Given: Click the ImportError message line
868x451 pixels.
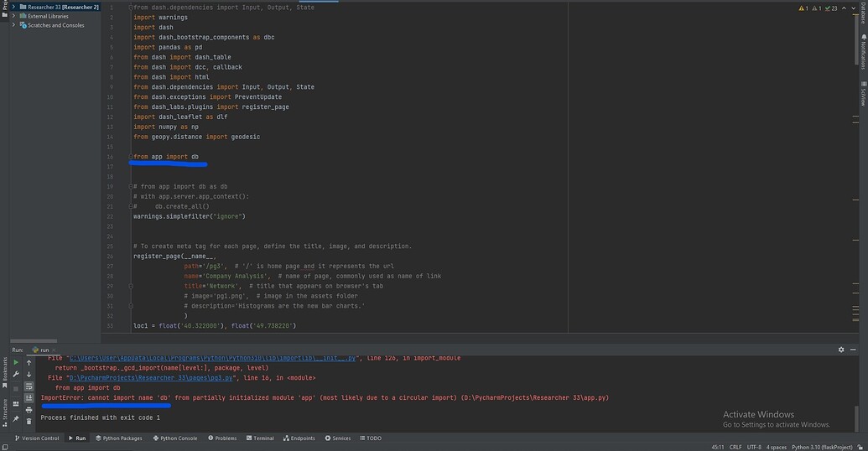Looking at the screenshot, I should point(325,398).
